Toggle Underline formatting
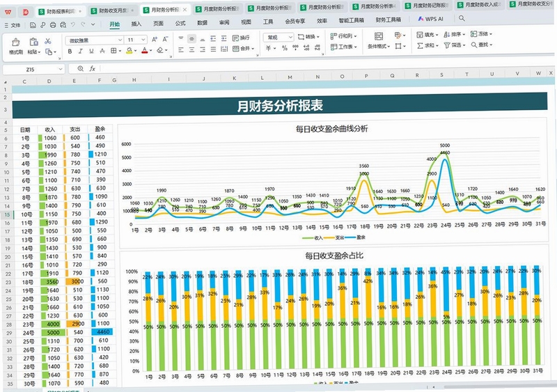557x392 pixels. (91, 52)
